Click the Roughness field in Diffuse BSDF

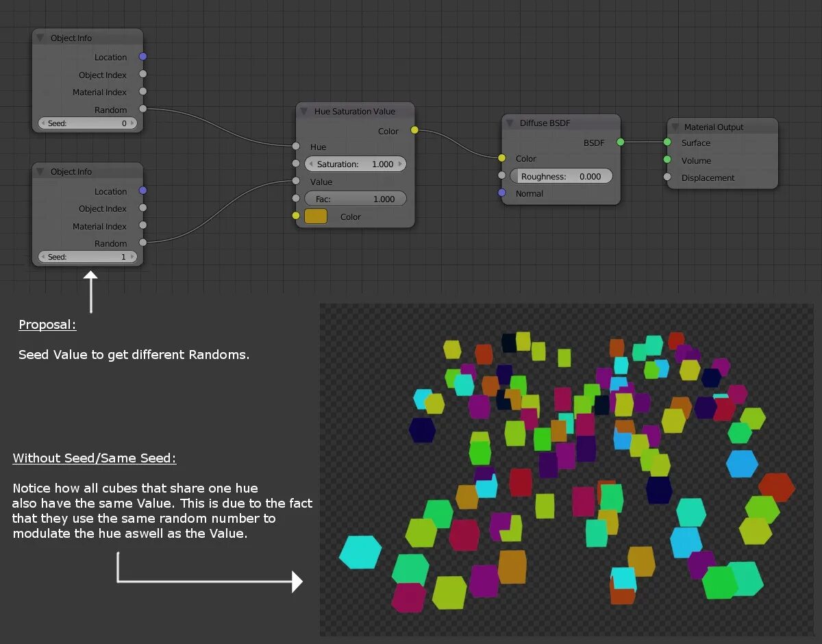pos(561,176)
